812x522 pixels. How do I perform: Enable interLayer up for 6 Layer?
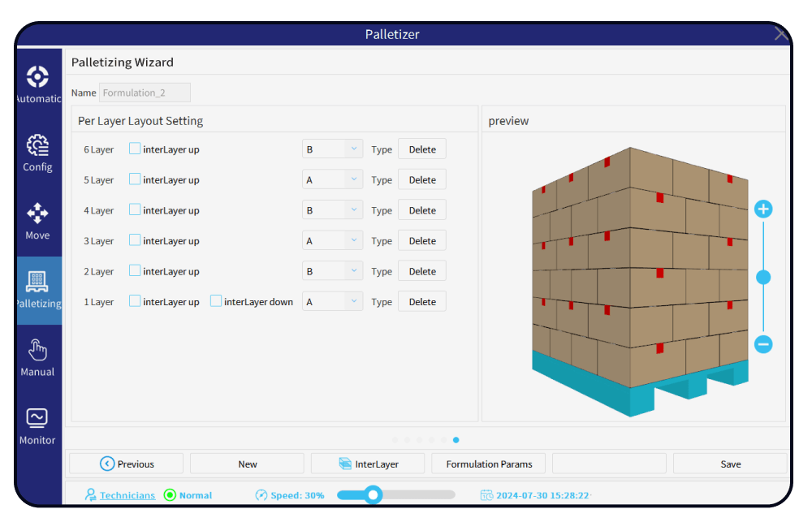click(x=135, y=149)
